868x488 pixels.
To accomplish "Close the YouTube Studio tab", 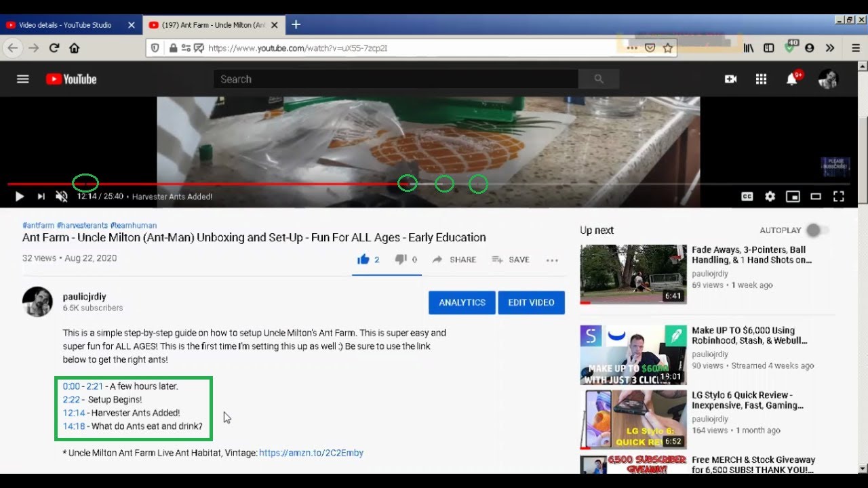I will (x=132, y=25).
